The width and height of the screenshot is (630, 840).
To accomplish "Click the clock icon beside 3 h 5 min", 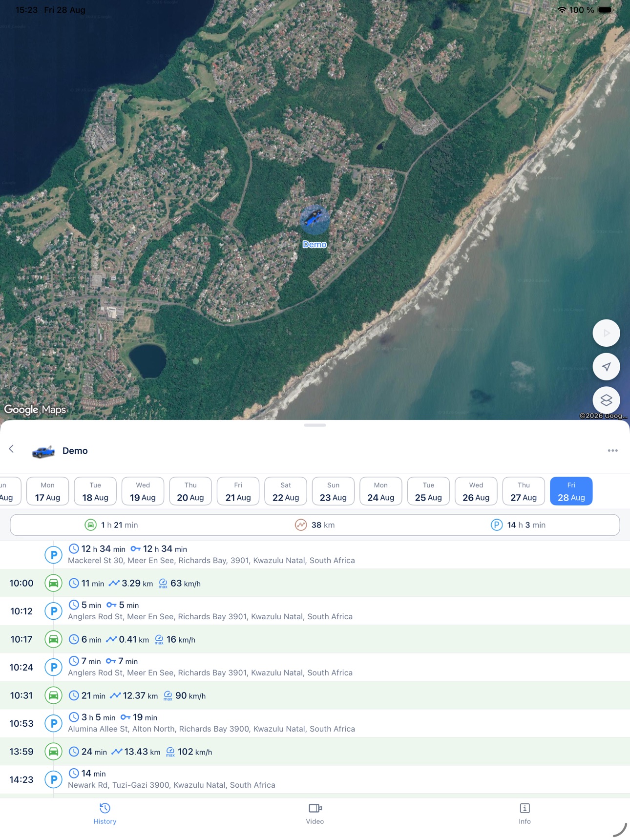I will (x=74, y=717).
